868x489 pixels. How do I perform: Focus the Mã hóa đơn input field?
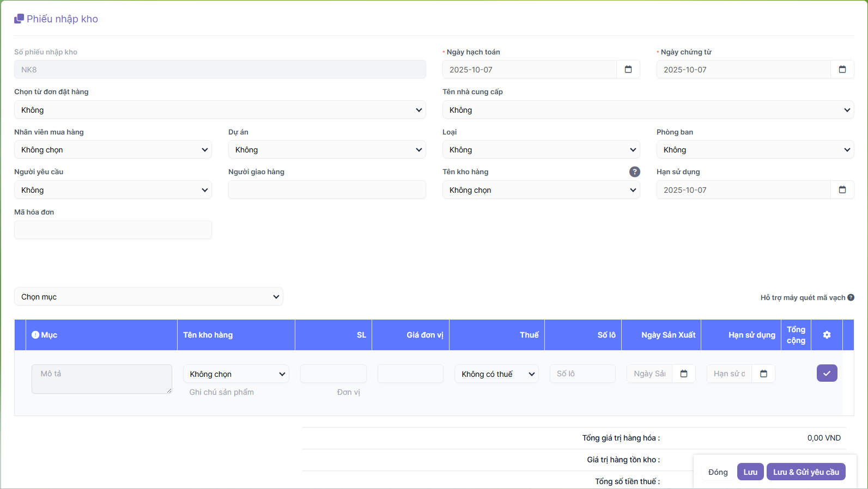pos(113,230)
